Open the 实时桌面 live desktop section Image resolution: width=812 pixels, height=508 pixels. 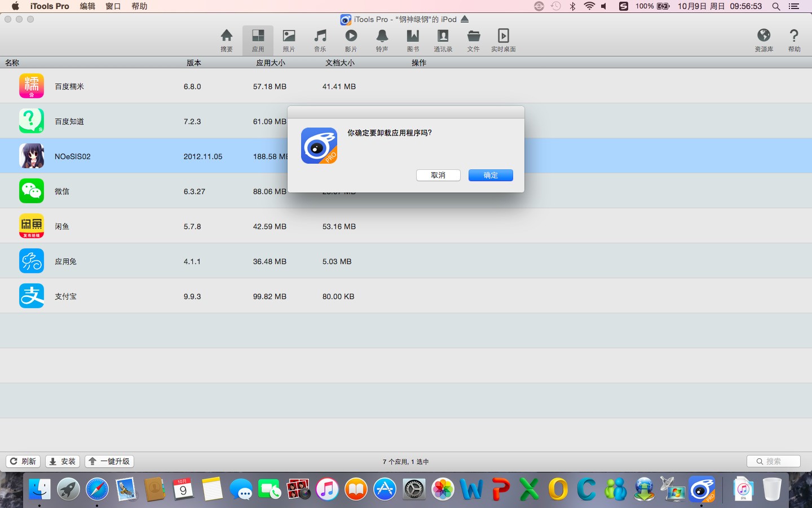(x=504, y=41)
